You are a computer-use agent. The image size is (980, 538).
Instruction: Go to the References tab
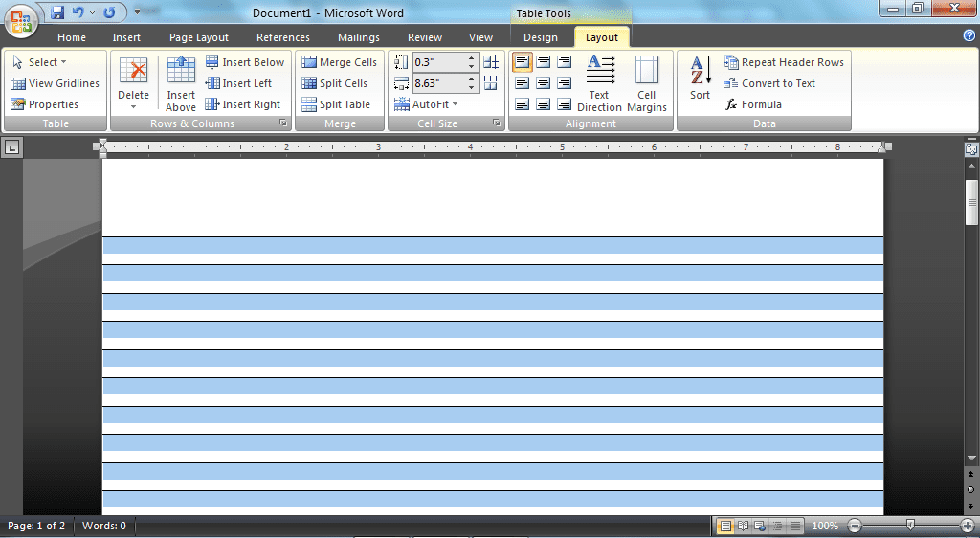[x=282, y=37]
